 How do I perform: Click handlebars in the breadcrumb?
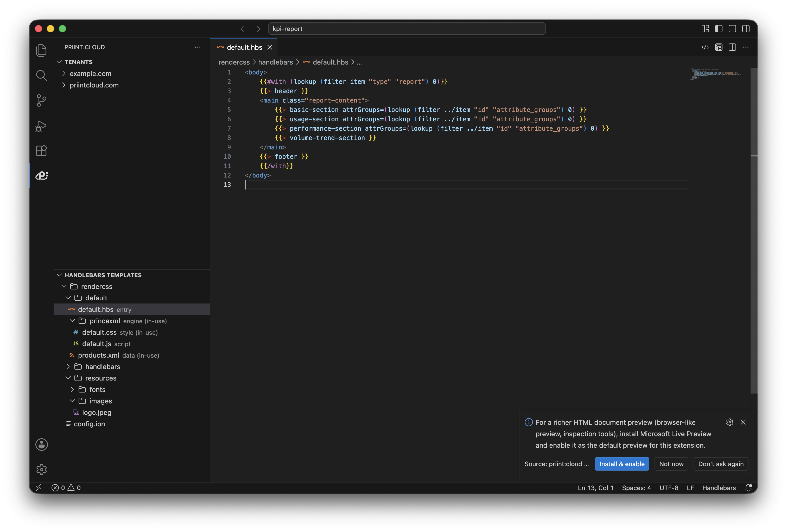click(x=275, y=62)
